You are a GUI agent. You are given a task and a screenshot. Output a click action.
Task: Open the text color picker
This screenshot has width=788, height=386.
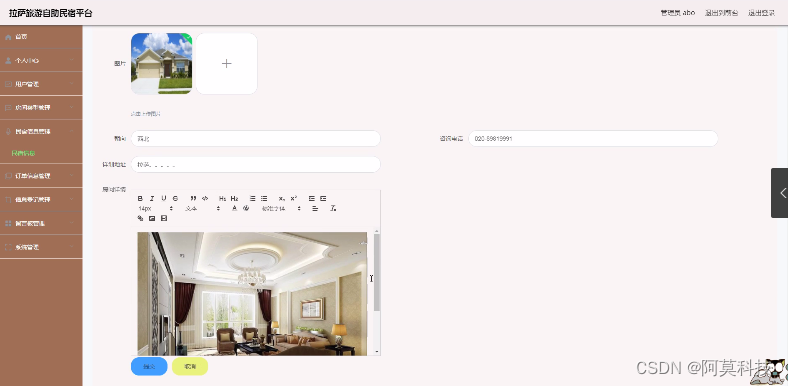(234, 208)
